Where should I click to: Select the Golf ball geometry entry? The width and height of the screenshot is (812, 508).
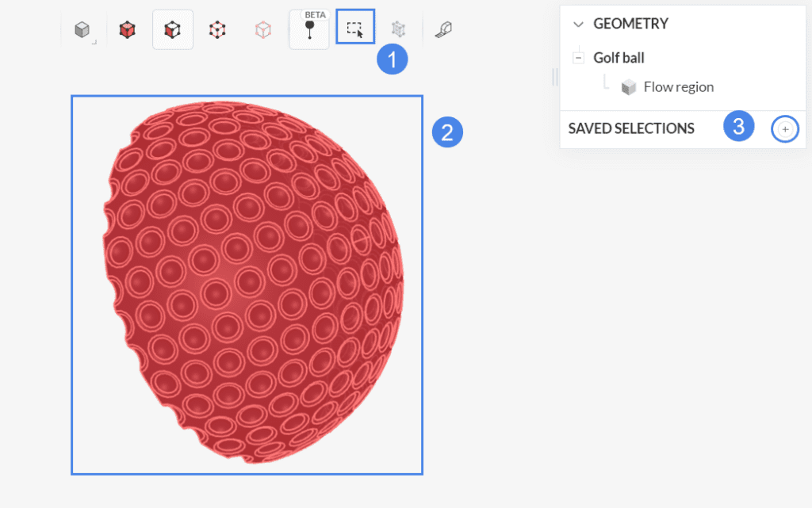point(619,57)
